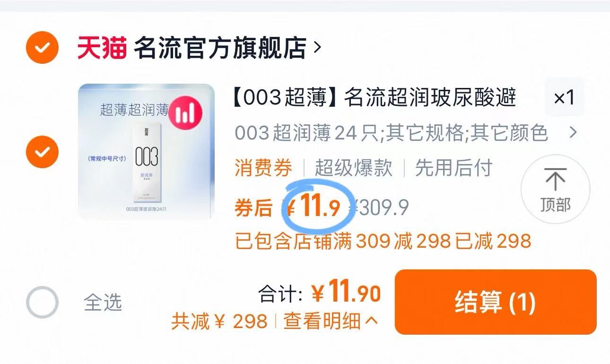Select the 消费券 tag
610x364 pixels.
tap(263, 168)
